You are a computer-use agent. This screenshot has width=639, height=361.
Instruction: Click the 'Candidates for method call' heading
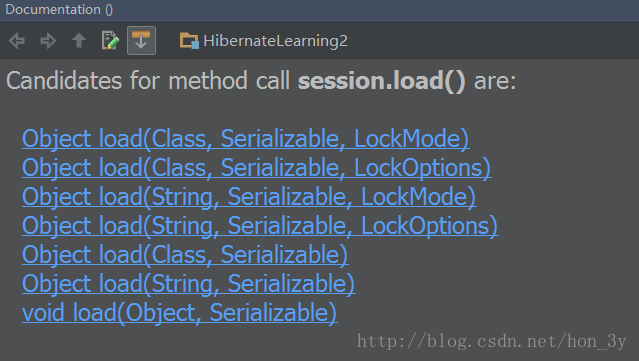(x=148, y=81)
